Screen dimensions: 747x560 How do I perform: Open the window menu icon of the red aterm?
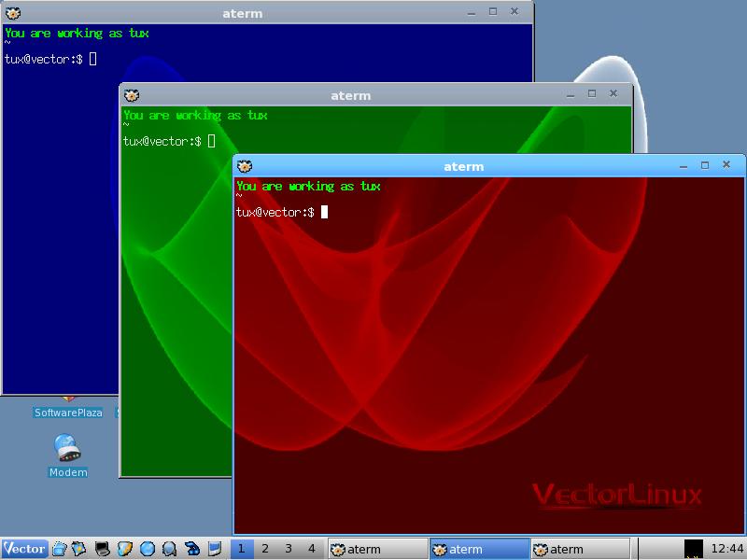tap(246, 166)
